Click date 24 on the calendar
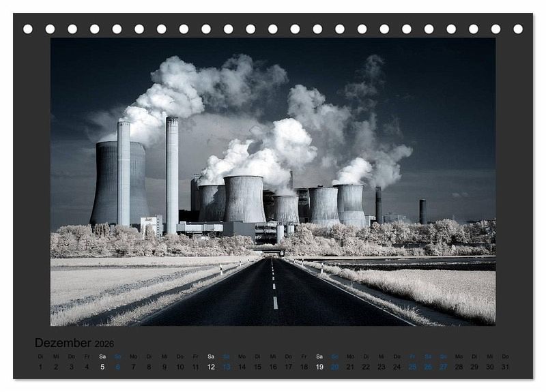This screenshot has width=546, height=392. pyautogui.click(x=397, y=367)
